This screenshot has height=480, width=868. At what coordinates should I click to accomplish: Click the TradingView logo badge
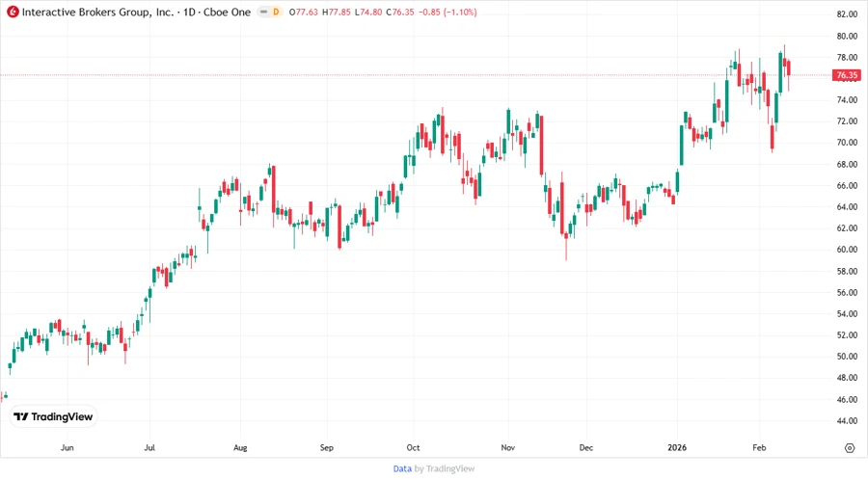pos(53,416)
